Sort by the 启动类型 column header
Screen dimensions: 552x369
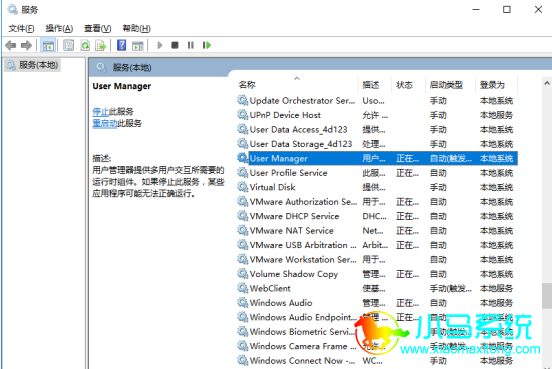[450, 85]
